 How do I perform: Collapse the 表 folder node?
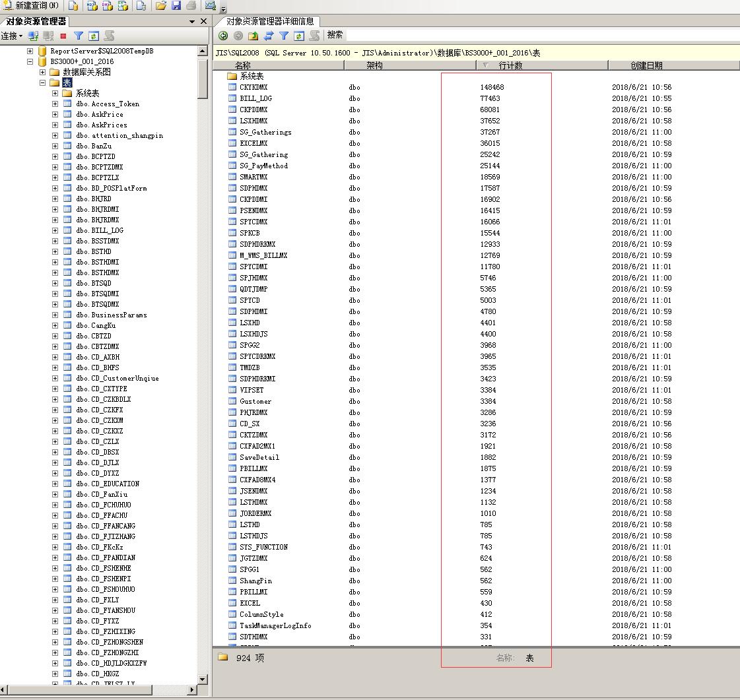point(42,82)
